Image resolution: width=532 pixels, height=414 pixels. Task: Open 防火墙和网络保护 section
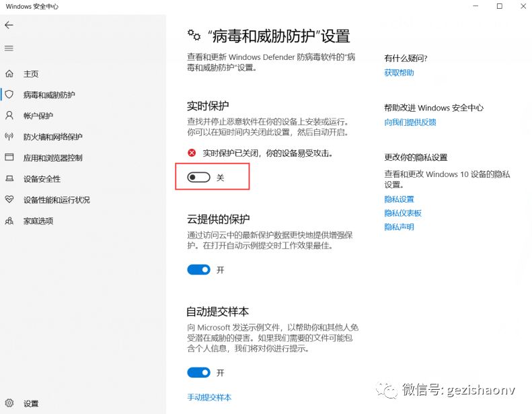pos(53,137)
